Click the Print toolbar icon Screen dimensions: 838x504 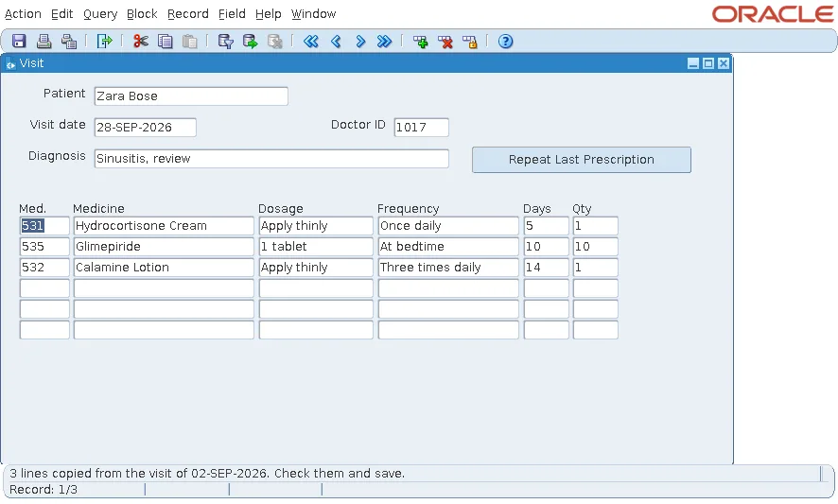tap(44, 42)
